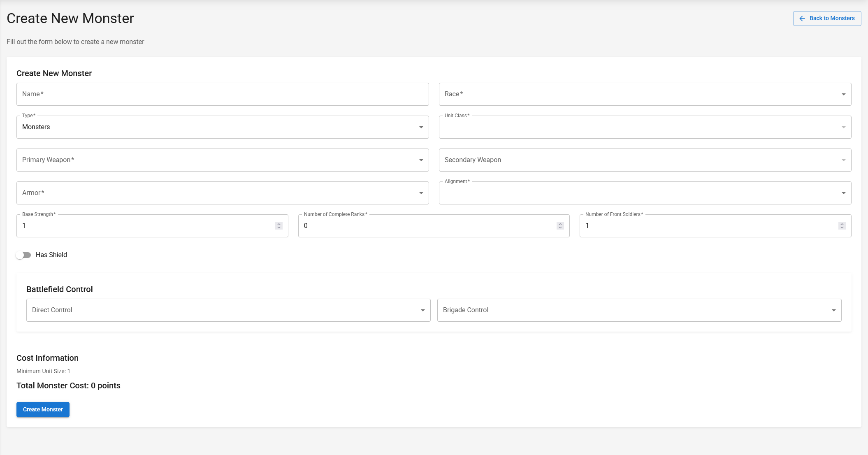Focus the Name text field
The image size is (868, 455).
222,94
